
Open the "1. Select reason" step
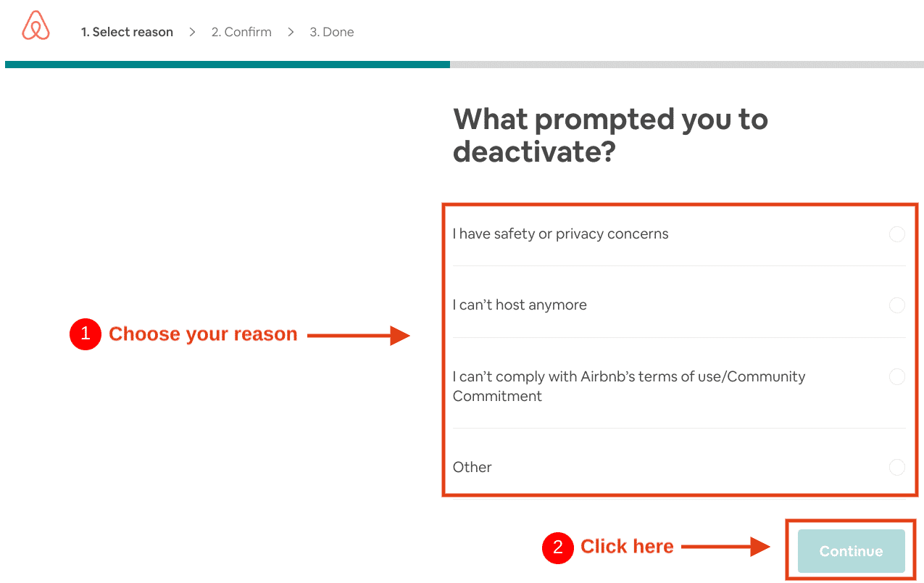[127, 32]
